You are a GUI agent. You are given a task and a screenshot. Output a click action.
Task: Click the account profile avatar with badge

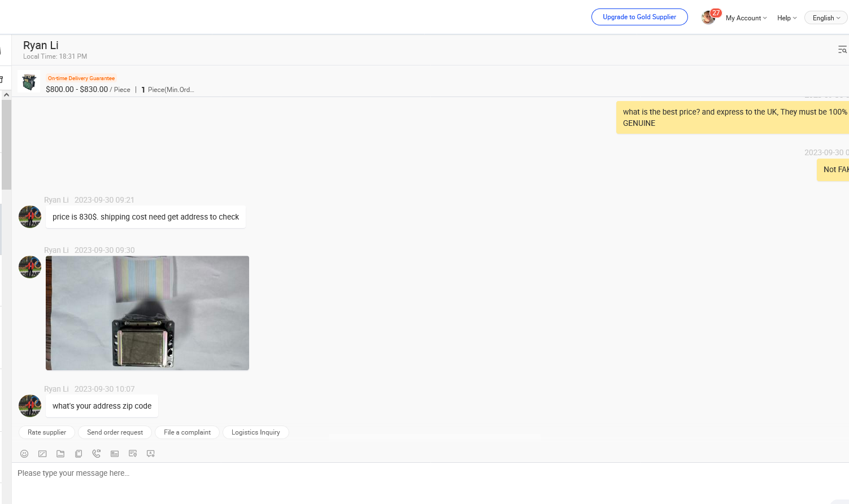[708, 18]
